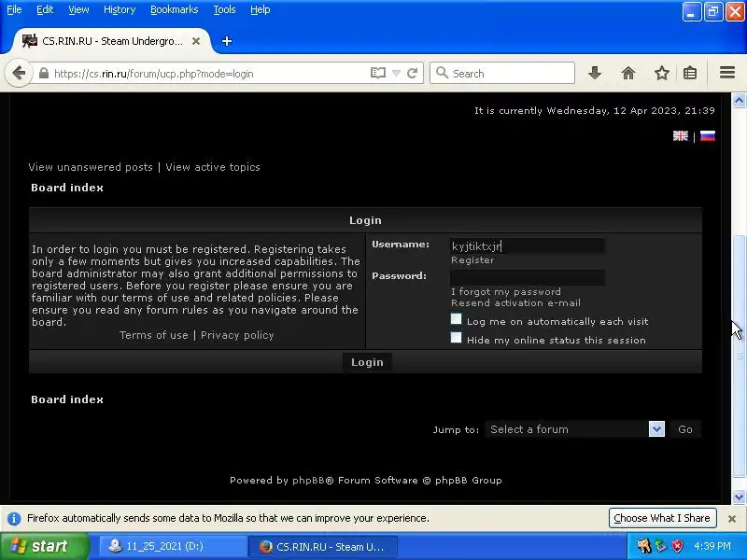The image size is (747, 560).
Task: Open the Edit menu
Action: click(x=45, y=9)
